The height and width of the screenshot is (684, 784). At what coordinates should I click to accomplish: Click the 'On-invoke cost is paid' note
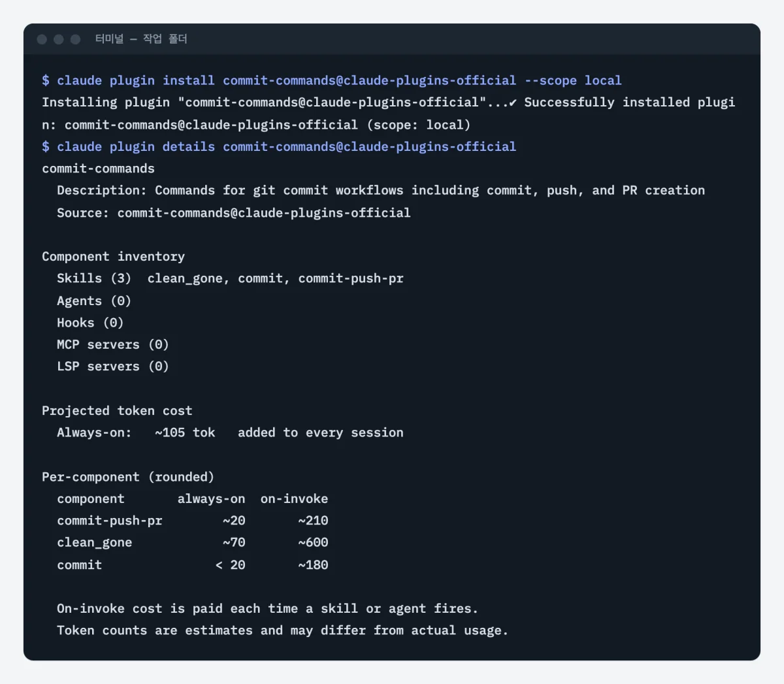click(267, 609)
